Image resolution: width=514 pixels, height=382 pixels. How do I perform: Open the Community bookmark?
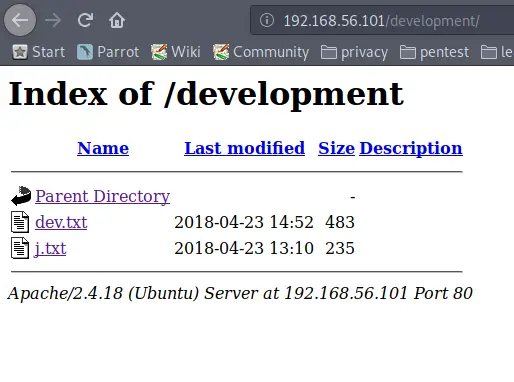click(x=261, y=52)
